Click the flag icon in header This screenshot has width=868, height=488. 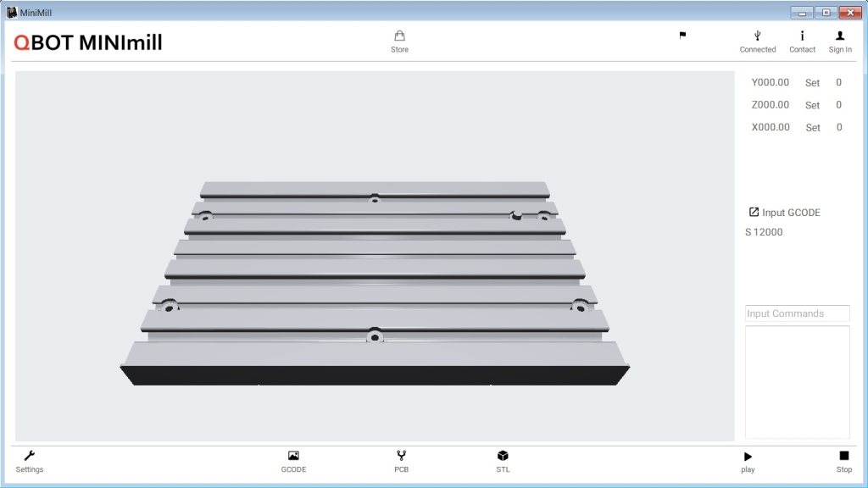click(x=682, y=36)
